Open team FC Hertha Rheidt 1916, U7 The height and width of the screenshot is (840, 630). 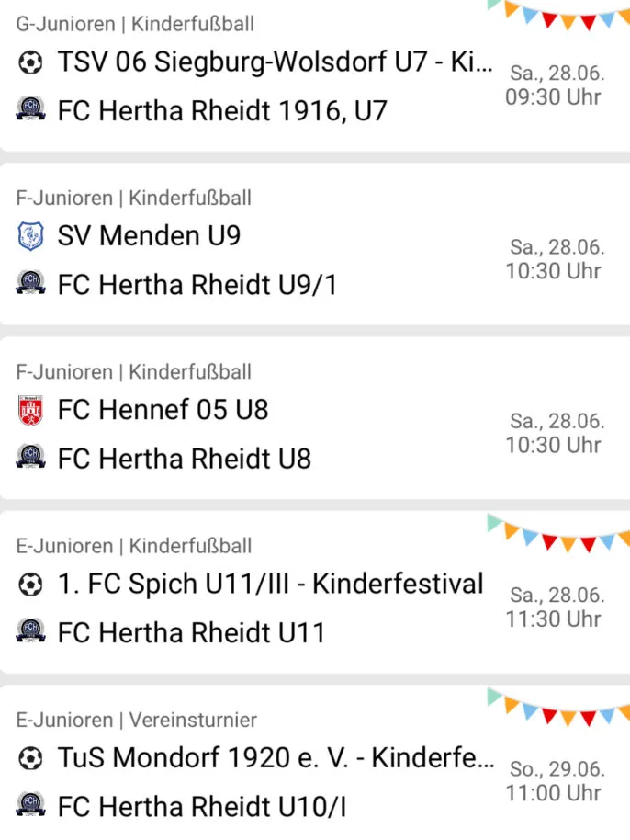pyautogui.click(x=222, y=111)
